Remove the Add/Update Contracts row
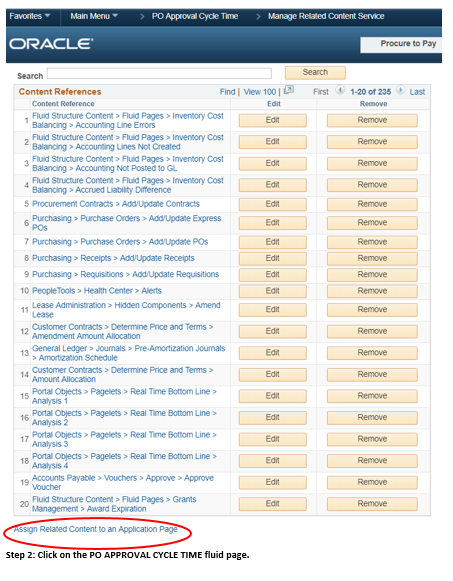The height and width of the screenshot is (581, 453). (372, 204)
